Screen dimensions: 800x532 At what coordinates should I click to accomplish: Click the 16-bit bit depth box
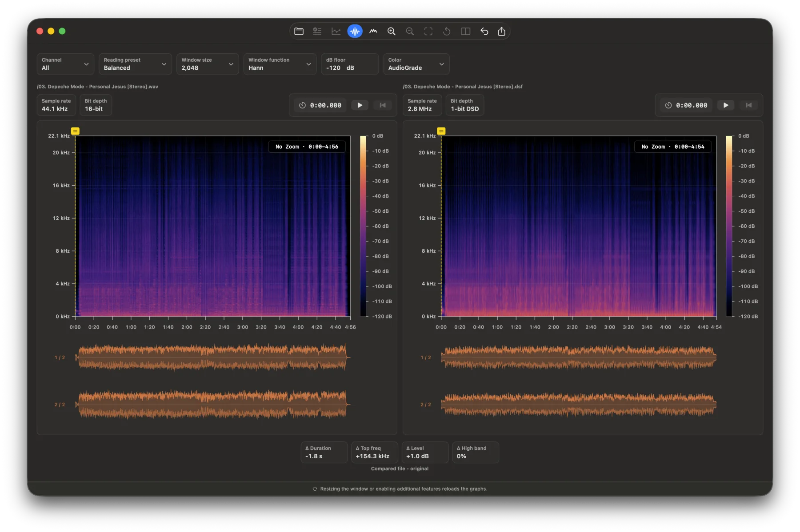tap(96, 105)
